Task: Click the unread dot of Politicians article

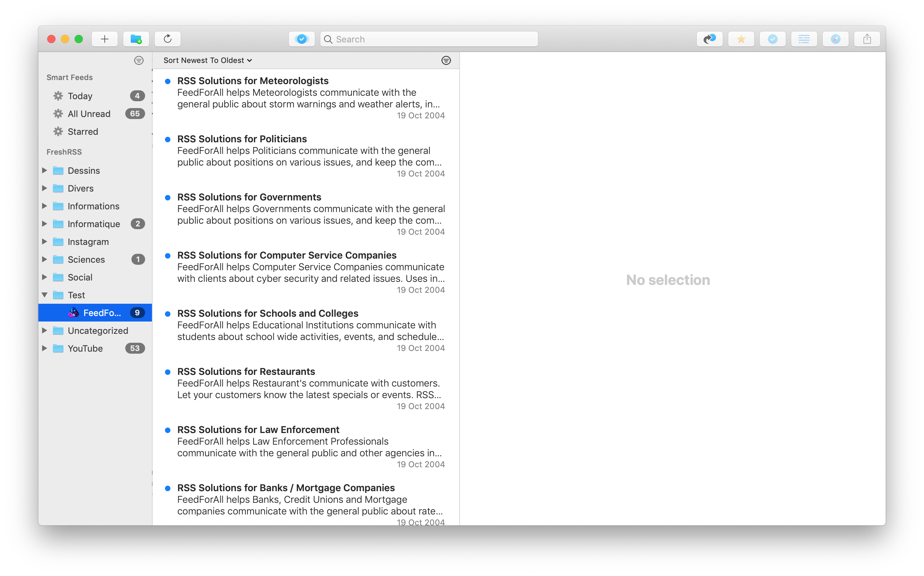Action: 167,140
